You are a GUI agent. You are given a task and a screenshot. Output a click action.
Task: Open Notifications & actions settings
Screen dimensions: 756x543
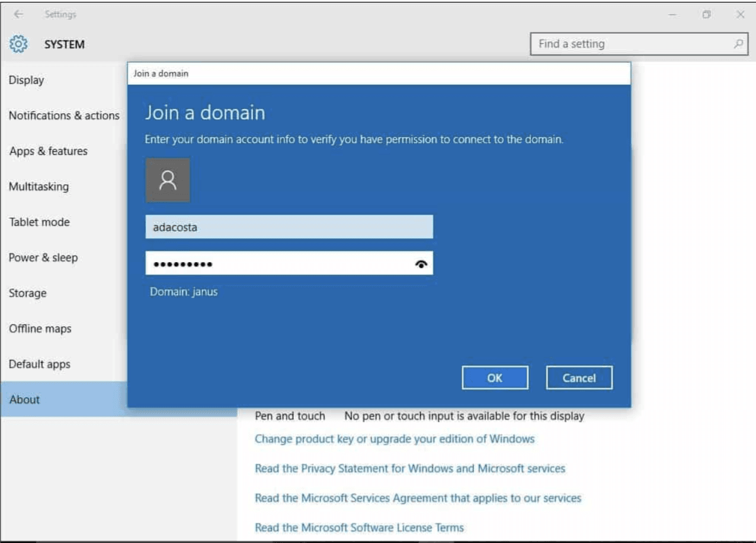coord(64,116)
